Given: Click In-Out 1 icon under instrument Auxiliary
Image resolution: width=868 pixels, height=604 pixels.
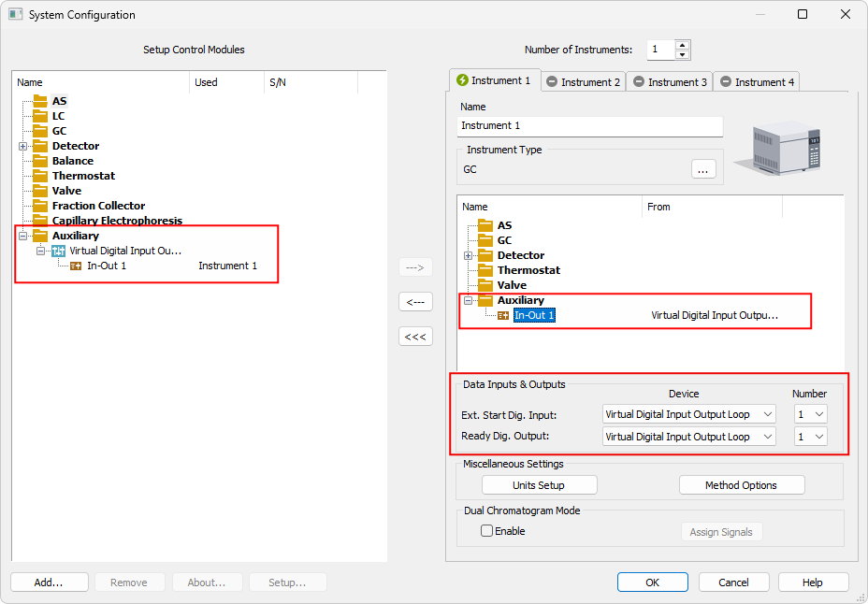Looking at the screenshot, I should [503, 315].
